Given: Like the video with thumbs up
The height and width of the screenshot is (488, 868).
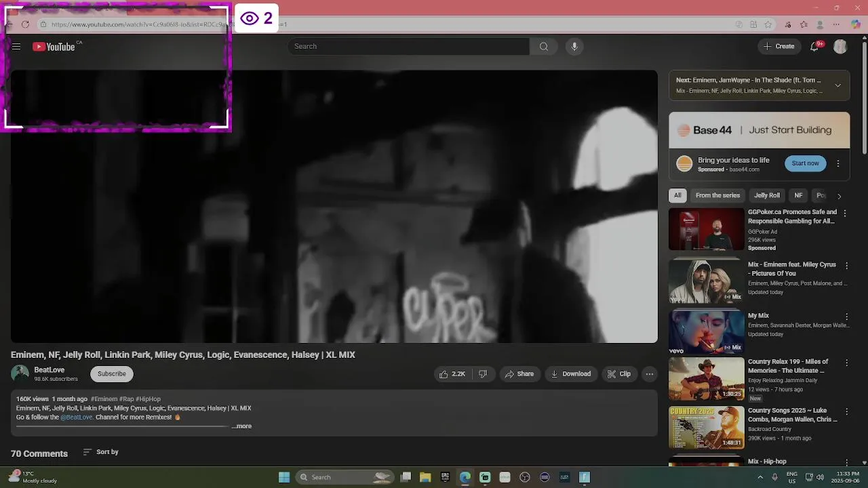Looking at the screenshot, I should [452, 374].
